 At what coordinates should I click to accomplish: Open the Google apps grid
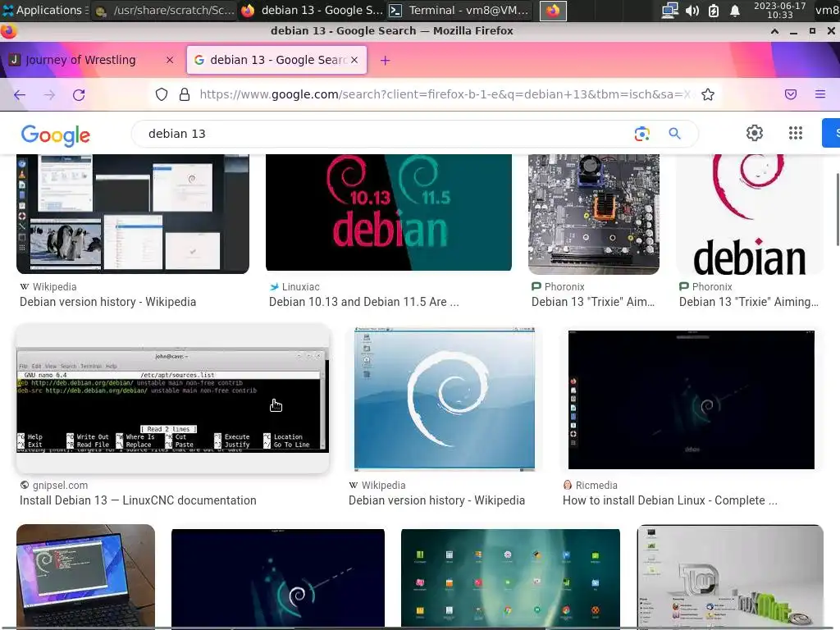[x=796, y=133]
